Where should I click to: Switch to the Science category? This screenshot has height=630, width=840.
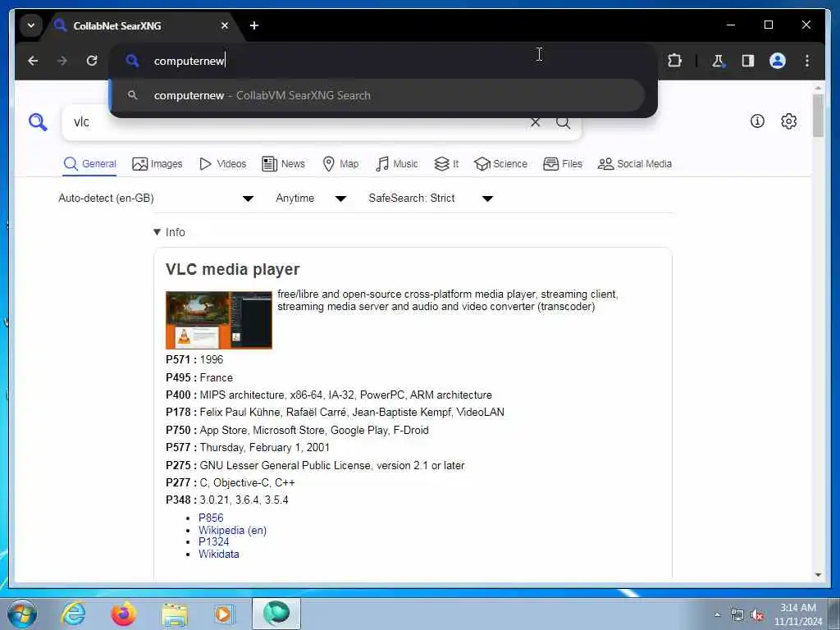pos(500,164)
